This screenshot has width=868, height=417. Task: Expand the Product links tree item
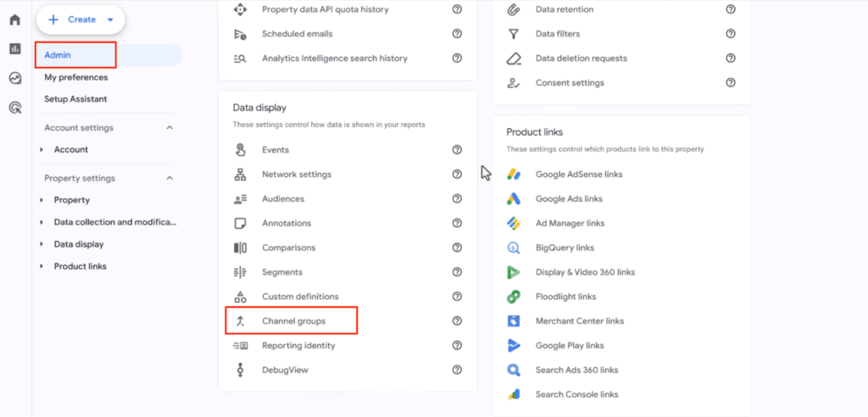(x=42, y=267)
